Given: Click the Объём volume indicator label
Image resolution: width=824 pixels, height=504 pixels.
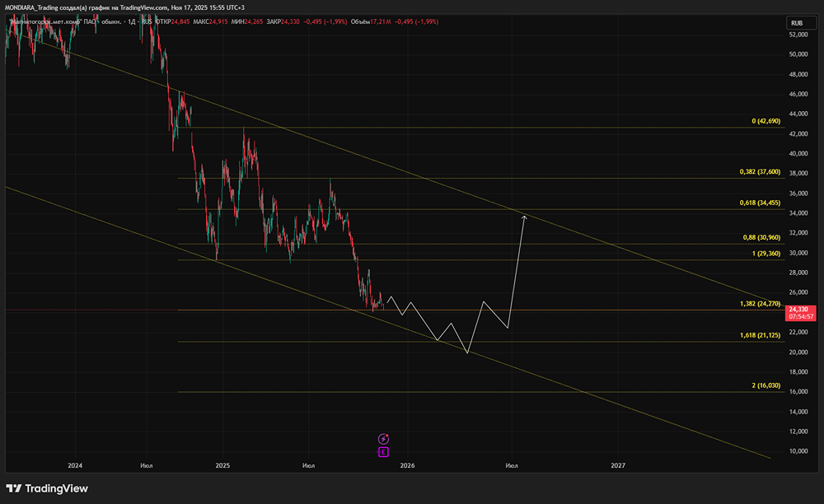Looking at the screenshot, I should pyautogui.click(x=361, y=22).
